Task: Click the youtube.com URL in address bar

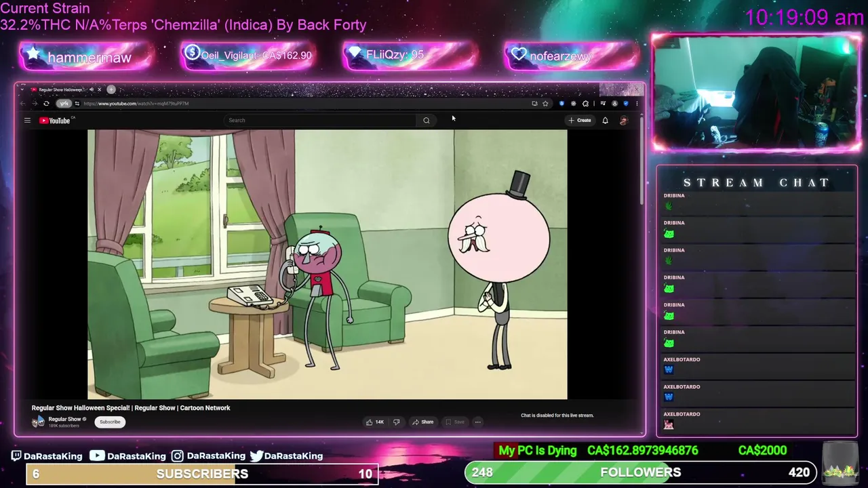Action: (x=136, y=104)
